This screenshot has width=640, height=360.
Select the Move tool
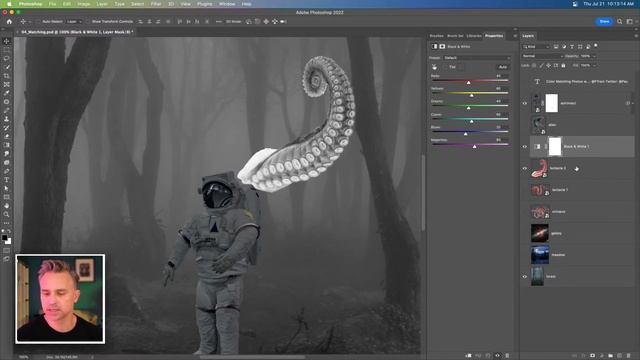click(x=7, y=41)
